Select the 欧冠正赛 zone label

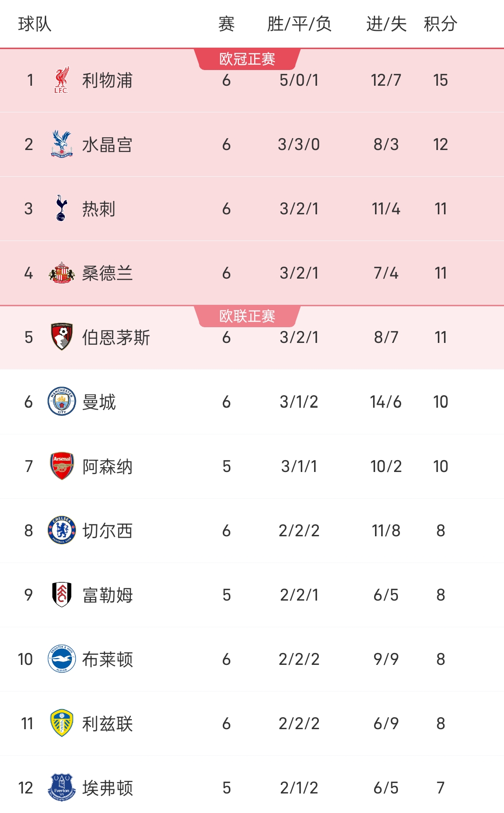point(247,59)
